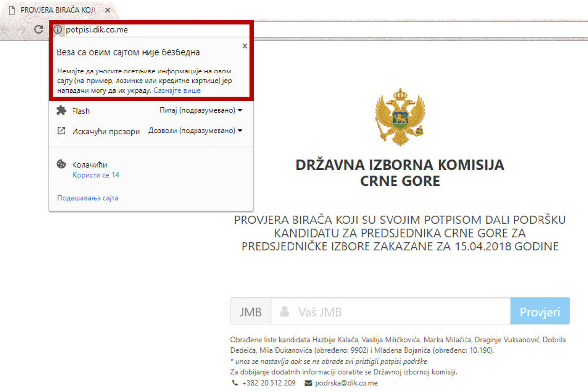Click the podrska@dik.co.me email address

point(346,383)
